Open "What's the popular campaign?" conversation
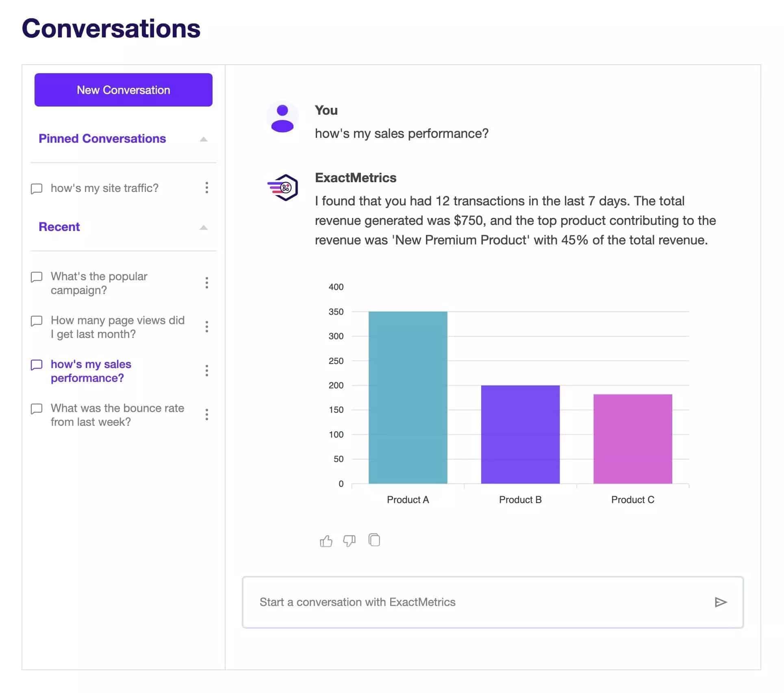The image size is (784, 693). click(99, 283)
